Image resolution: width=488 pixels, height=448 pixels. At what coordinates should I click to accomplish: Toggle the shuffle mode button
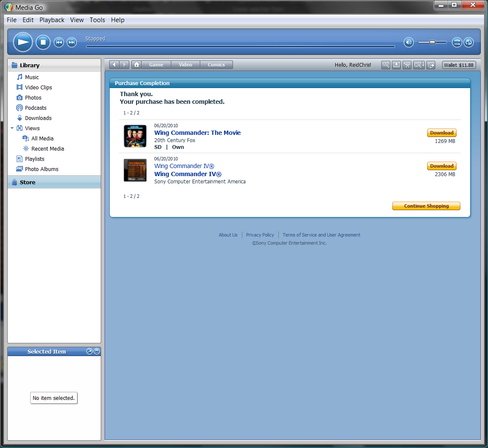point(457,42)
